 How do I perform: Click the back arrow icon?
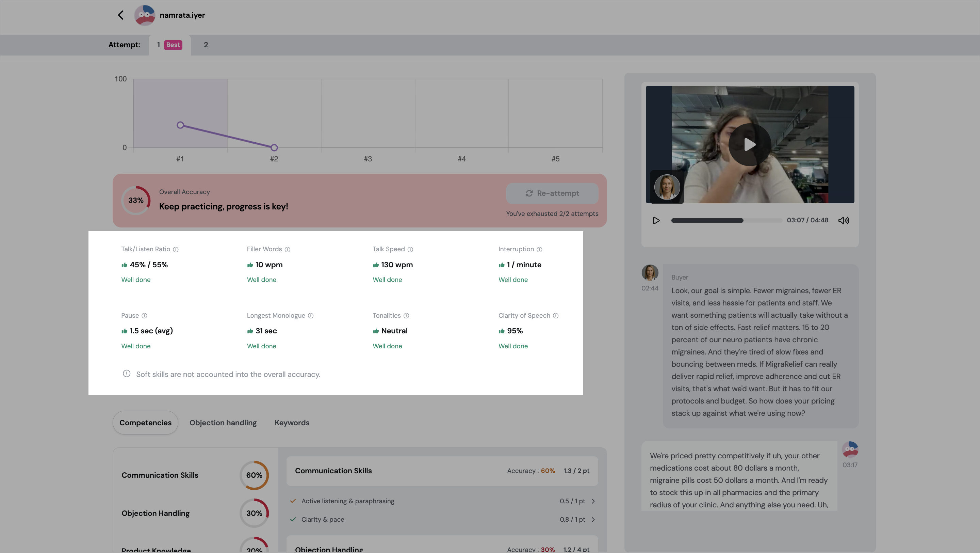pos(120,15)
